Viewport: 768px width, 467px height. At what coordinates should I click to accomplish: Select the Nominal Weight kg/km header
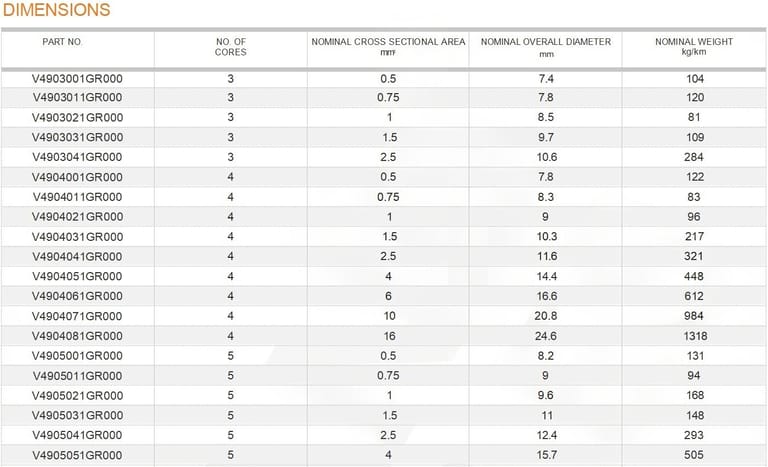(694, 42)
